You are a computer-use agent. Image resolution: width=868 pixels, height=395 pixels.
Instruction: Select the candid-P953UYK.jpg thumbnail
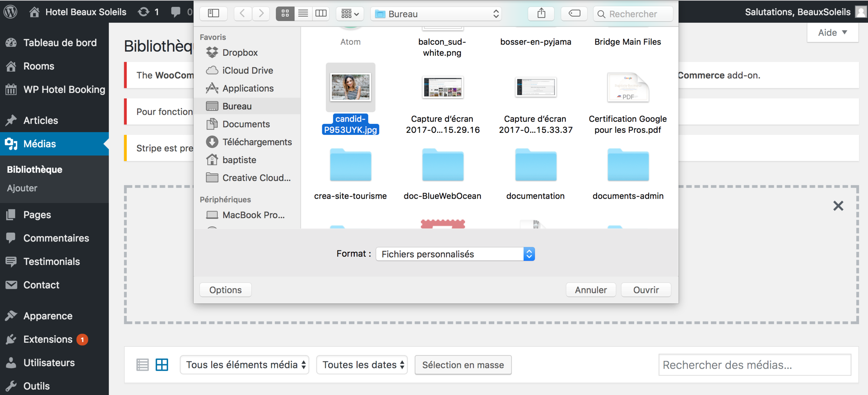point(350,87)
